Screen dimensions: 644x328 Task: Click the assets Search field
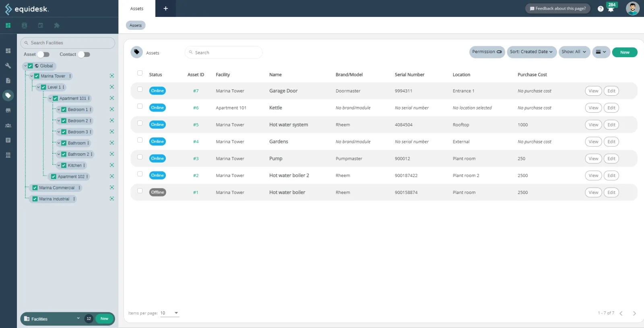click(x=224, y=52)
